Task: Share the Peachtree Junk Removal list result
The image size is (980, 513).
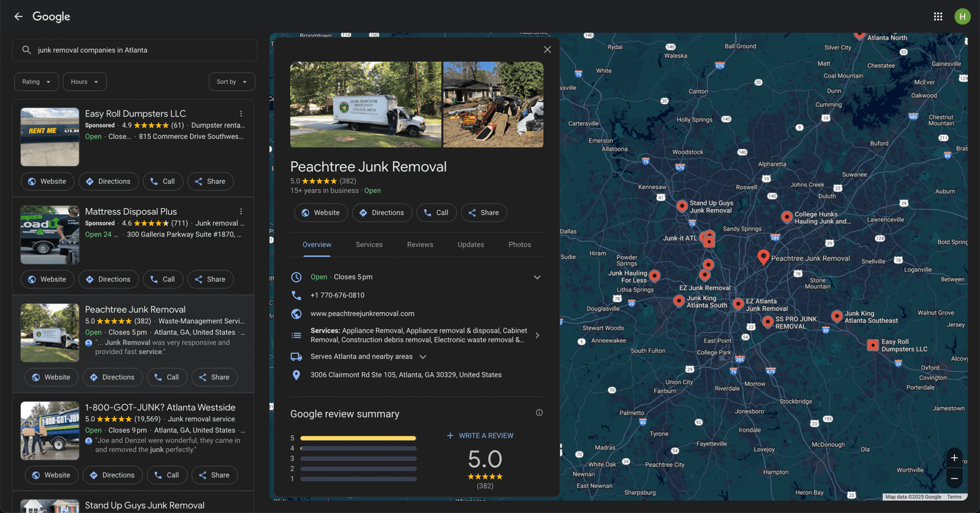Action: point(214,377)
